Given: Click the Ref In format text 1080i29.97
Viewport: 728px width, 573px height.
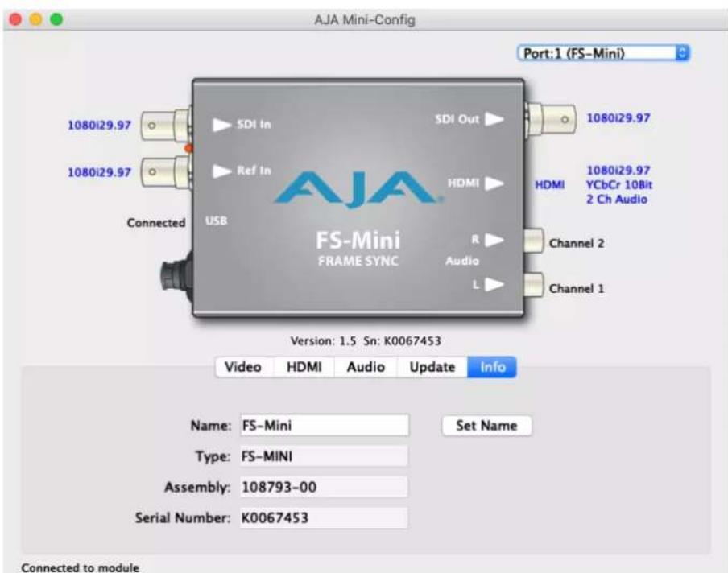Looking at the screenshot, I should (99, 172).
